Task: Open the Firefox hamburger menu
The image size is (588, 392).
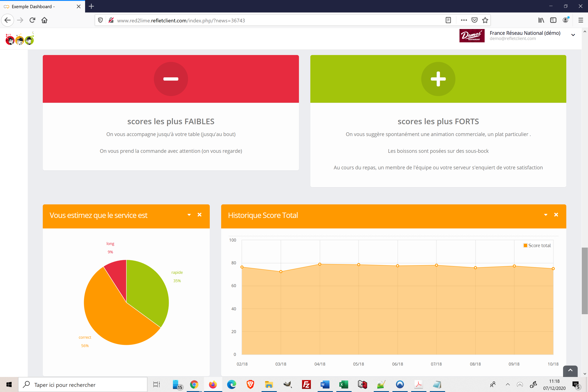Action: point(580,20)
